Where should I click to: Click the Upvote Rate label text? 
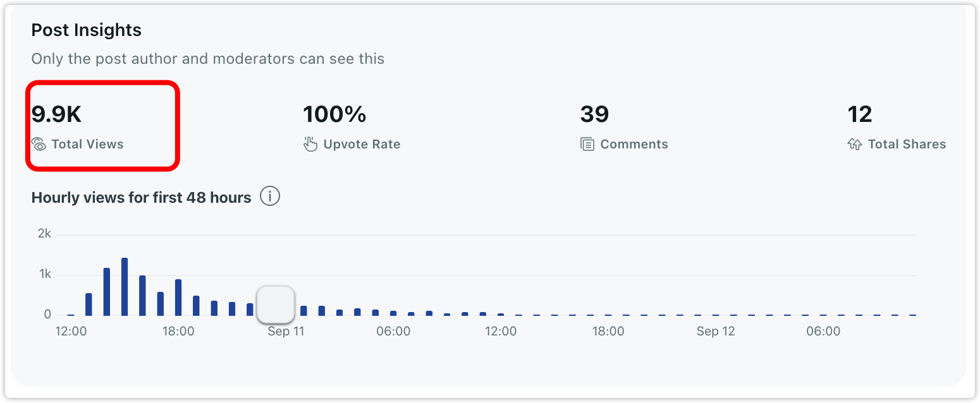click(362, 144)
